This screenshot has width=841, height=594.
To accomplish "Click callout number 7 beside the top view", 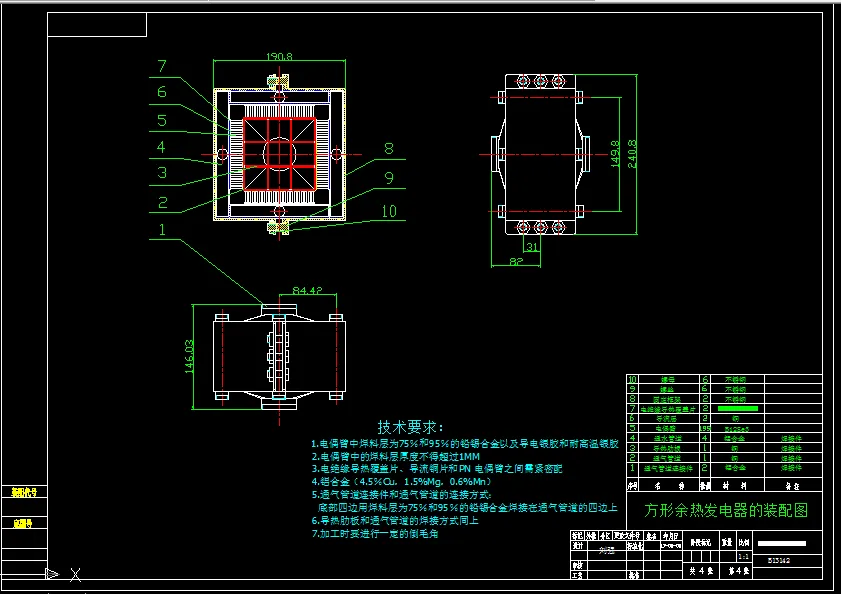I will pos(162,66).
